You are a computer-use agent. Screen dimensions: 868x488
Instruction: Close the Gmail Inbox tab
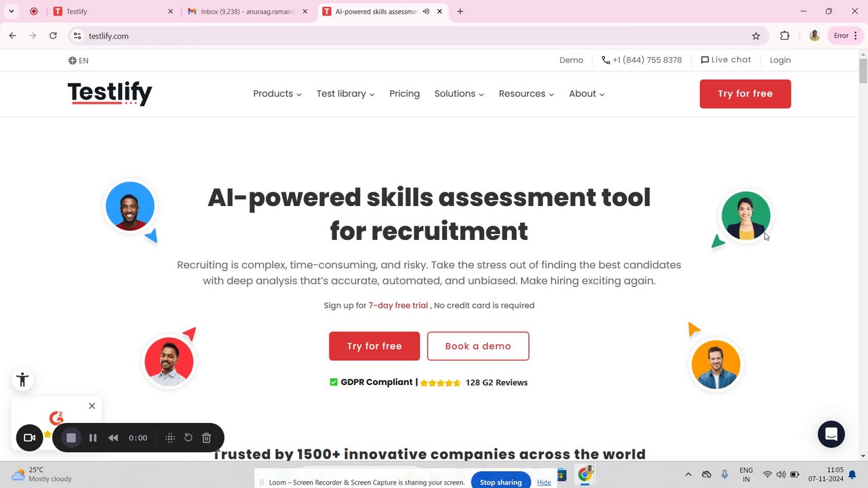(x=305, y=12)
